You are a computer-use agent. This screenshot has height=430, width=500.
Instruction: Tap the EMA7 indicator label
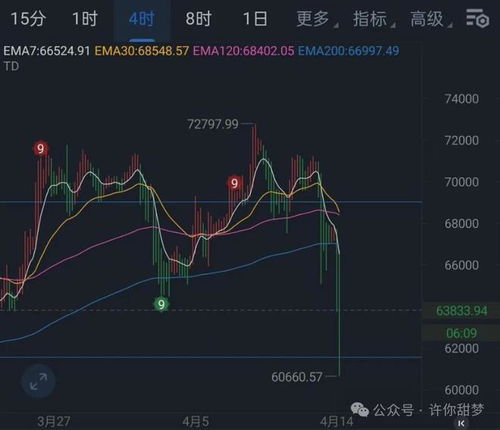click(47, 51)
